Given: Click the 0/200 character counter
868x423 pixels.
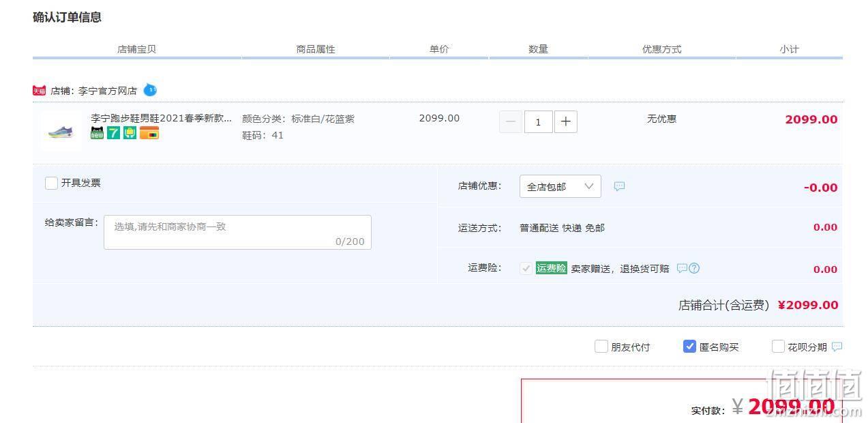Looking at the screenshot, I should pyautogui.click(x=350, y=242).
